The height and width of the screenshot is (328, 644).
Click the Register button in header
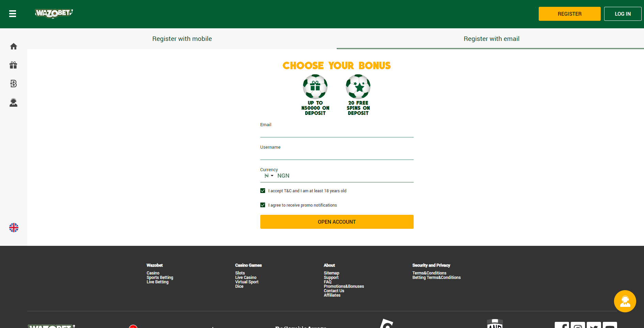[570, 14]
